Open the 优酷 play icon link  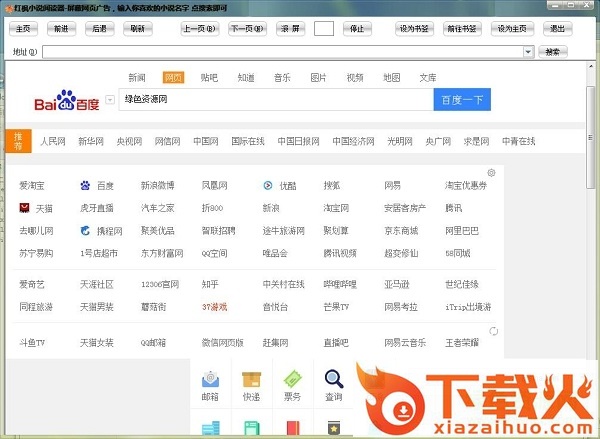tap(268, 186)
